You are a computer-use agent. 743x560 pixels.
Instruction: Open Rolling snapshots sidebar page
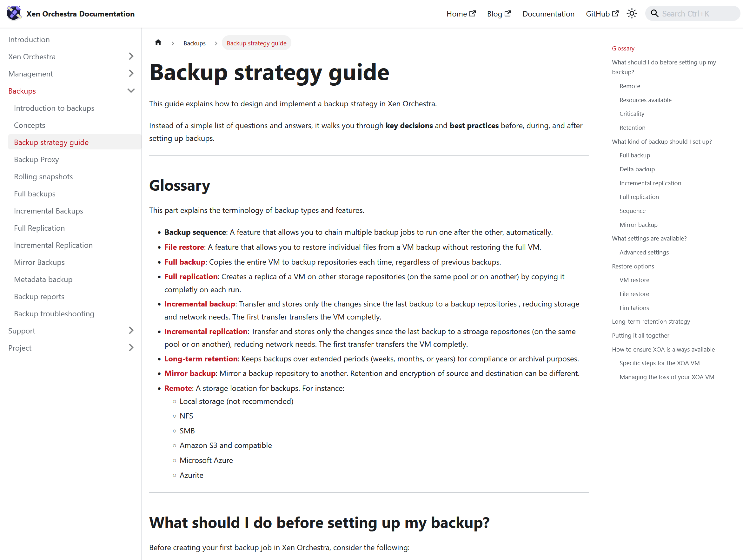point(43,177)
